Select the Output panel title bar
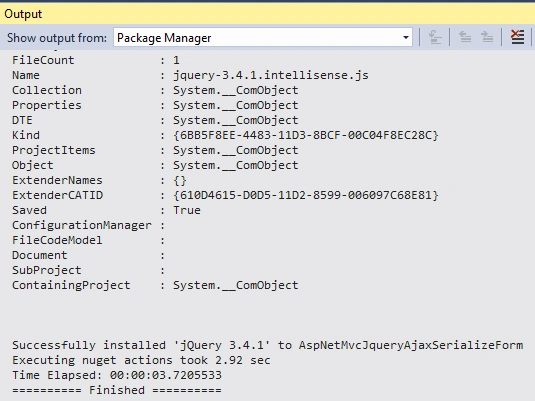This screenshot has width=535, height=401. coord(268,14)
